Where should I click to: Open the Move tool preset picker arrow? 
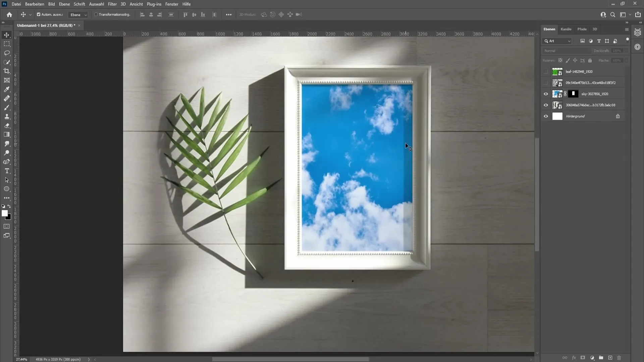(x=30, y=15)
